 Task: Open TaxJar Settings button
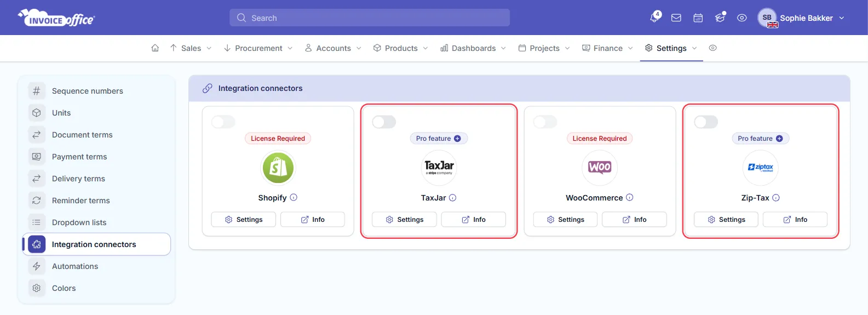(x=404, y=220)
